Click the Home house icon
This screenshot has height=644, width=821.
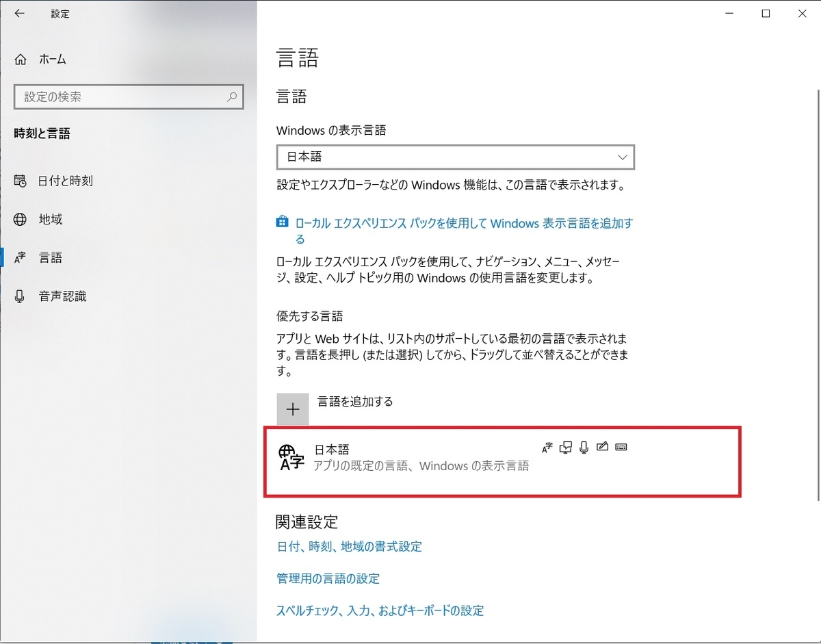pos(21,59)
